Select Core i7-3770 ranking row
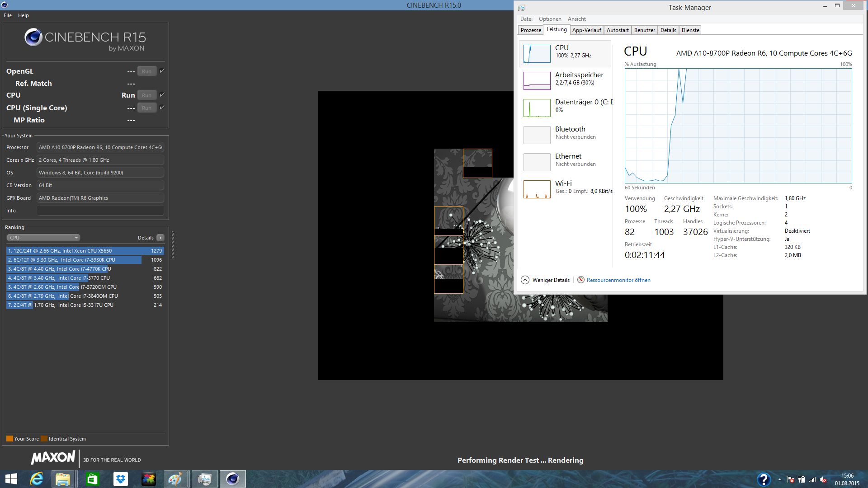The height and width of the screenshot is (488, 868). pyautogui.click(x=85, y=278)
